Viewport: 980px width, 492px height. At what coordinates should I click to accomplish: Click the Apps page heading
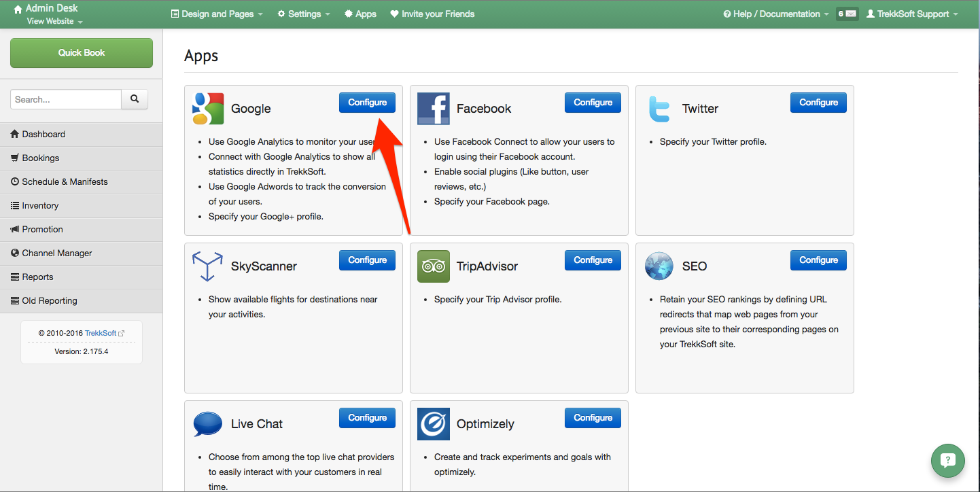point(201,56)
